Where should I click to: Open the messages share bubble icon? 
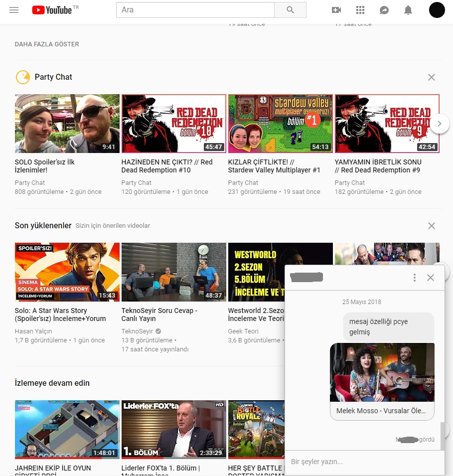tap(384, 10)
